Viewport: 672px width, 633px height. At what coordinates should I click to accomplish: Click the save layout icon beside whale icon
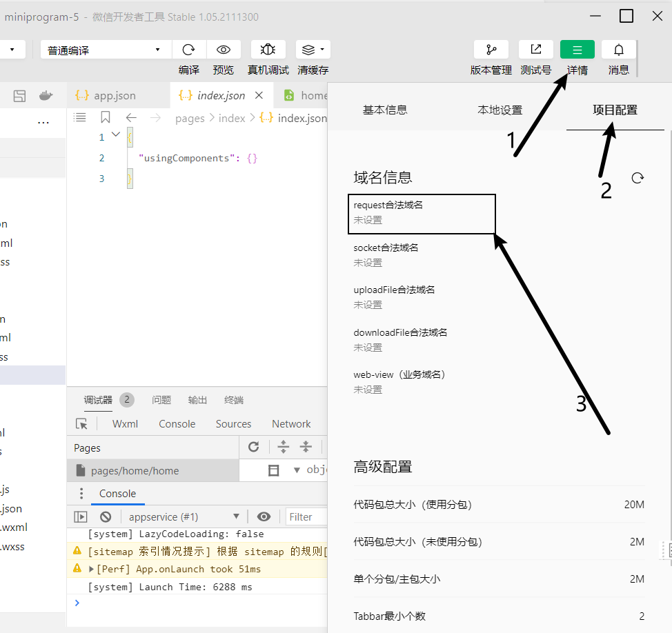[20, 96]
